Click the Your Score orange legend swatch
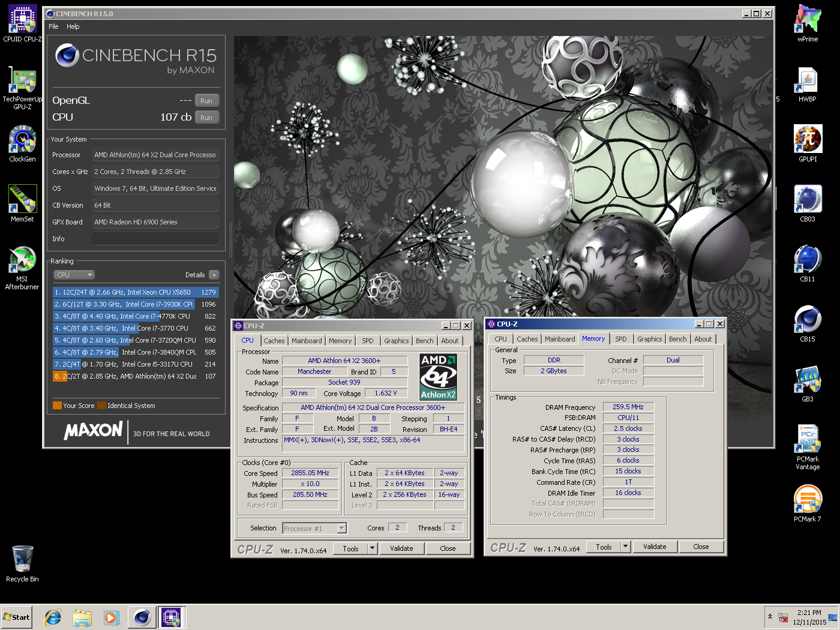 coord(57,406)
